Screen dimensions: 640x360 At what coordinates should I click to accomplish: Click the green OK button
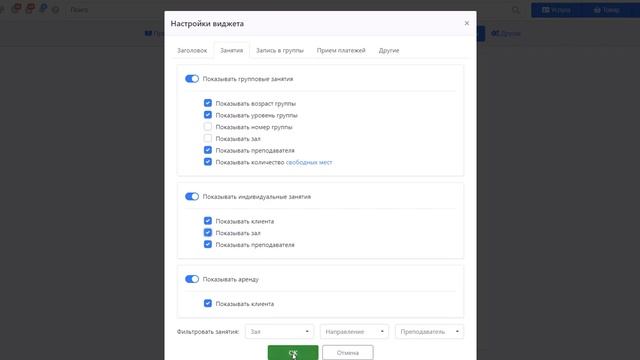point(293,353)
